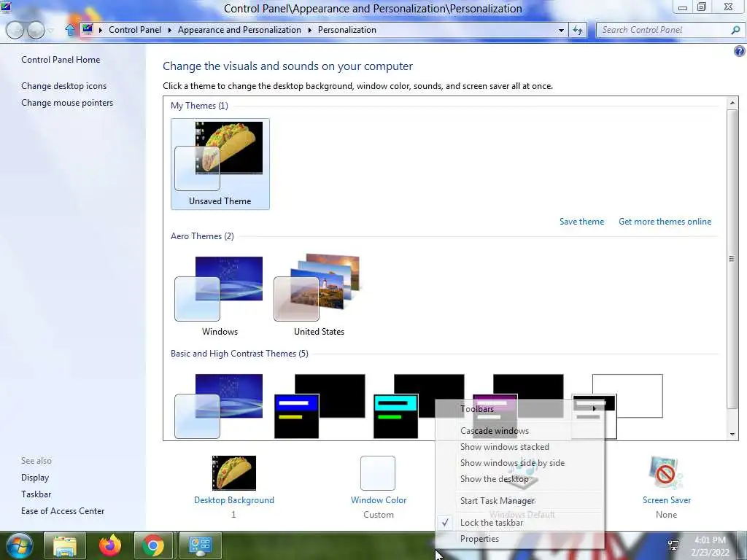The height and width of the screenshot is (560, 747).
Task: Select Start Task Manager
Action: [x=497, y=500]
